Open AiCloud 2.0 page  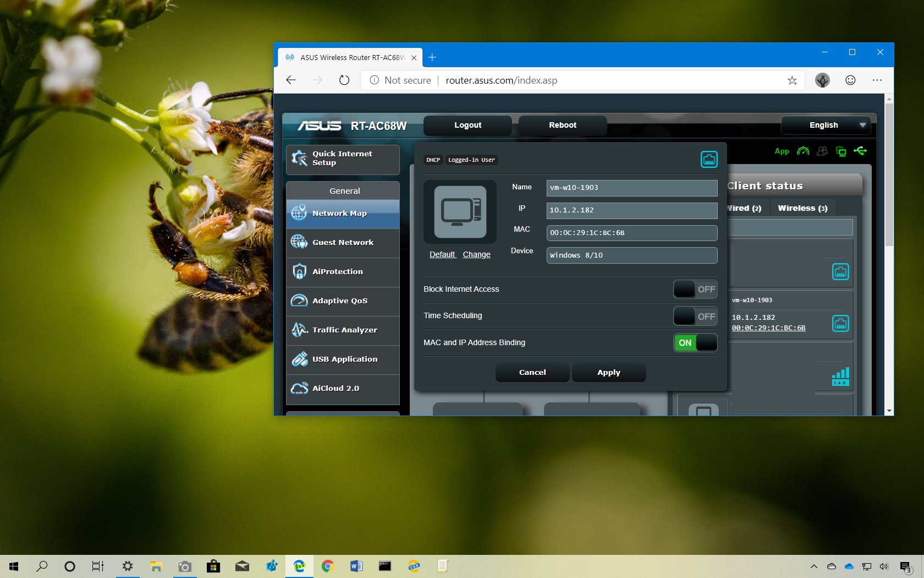click(343, 389)
